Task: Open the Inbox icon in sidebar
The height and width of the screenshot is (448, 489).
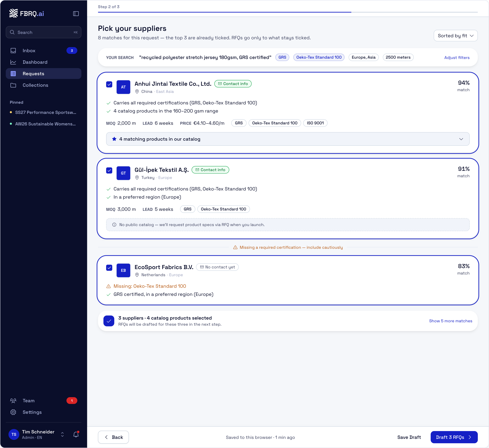Action: pyautogui.click(x=13, y=51)
